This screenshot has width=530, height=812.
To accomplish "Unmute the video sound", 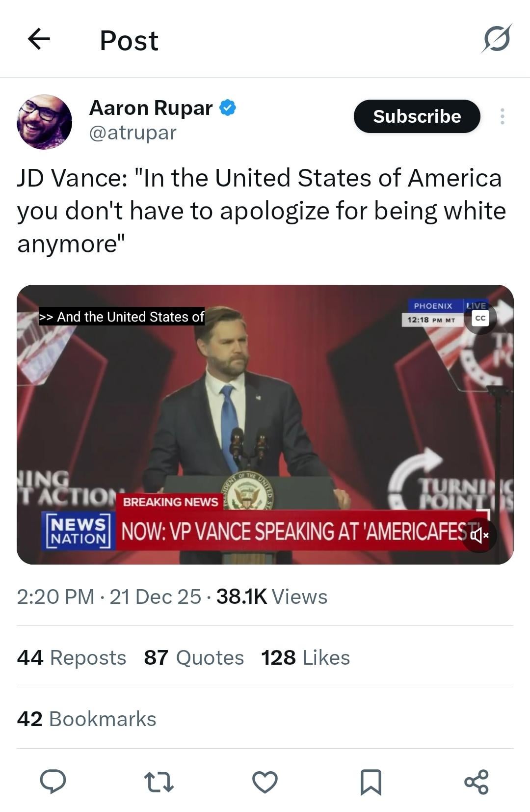I will click(x=479, y=535).
